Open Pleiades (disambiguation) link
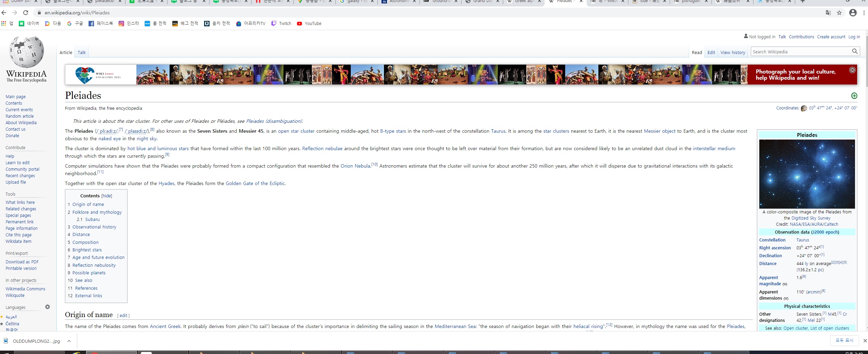Image resolution: width=868 pixels, height=354 pixels. pos(274,121)
